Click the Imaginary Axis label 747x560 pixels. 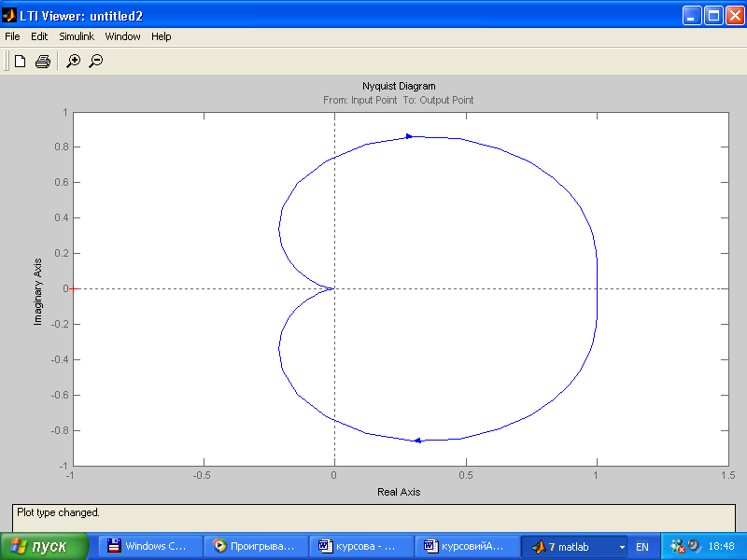(x=37, y=292)
